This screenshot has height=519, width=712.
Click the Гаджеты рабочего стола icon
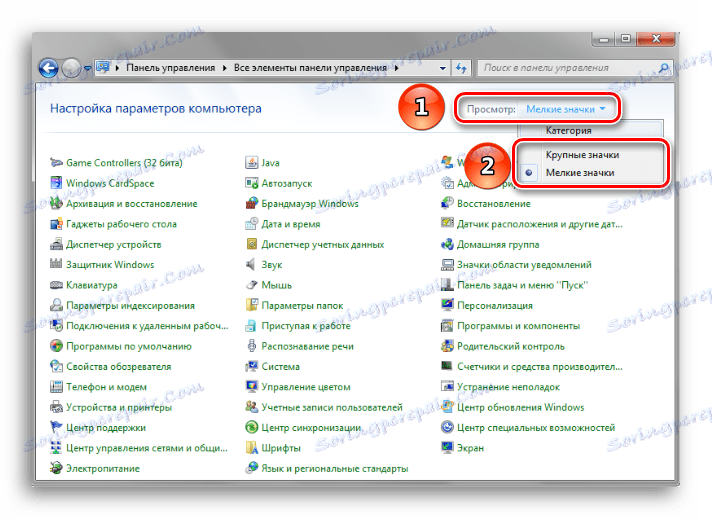click(56, 224)
